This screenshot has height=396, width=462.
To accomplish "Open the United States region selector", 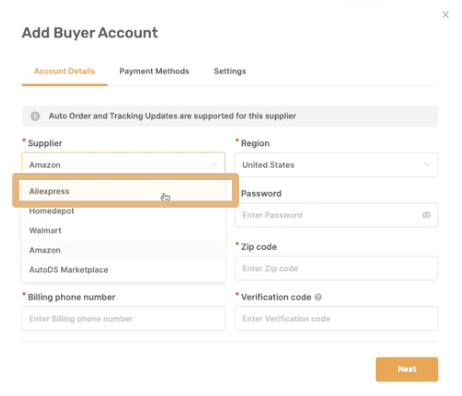I will tap(336, 165).
